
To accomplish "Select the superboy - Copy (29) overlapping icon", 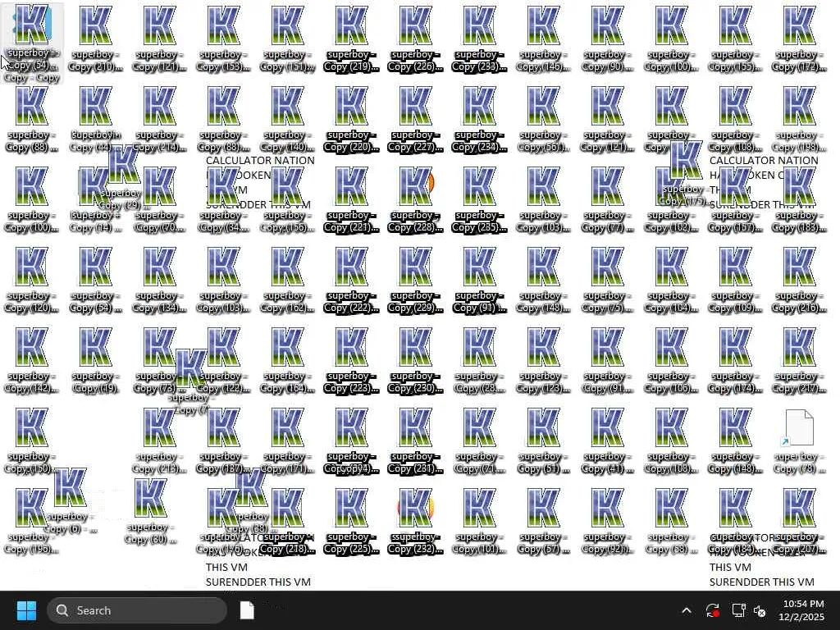I will click(123, 177).
